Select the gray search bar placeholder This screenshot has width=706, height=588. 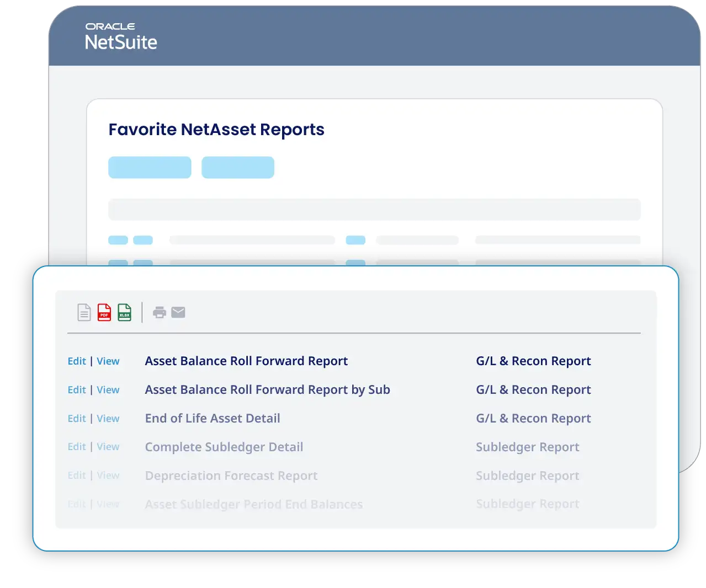[374, 209]
